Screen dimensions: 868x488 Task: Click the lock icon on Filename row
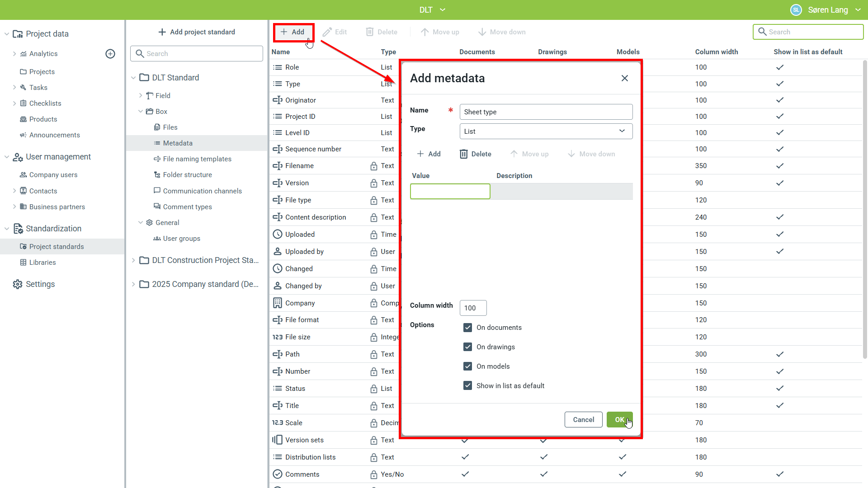click(x=374, y=166)
